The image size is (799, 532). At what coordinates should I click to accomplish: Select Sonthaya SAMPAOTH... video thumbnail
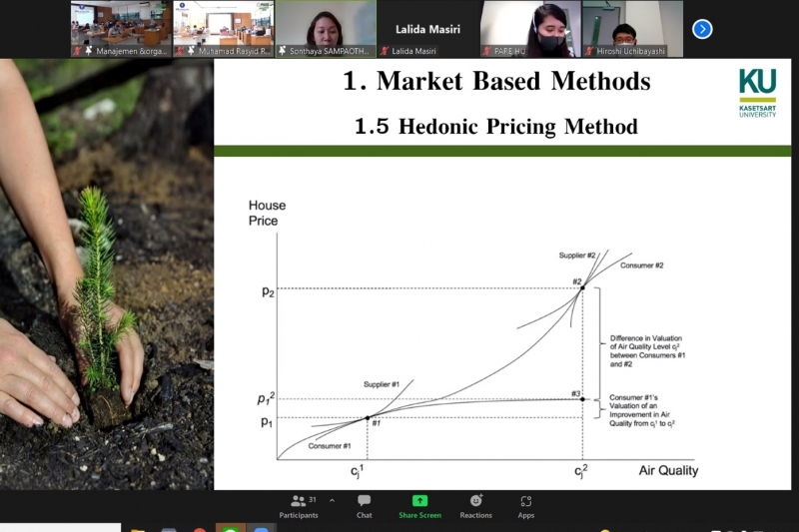point(326,24)
